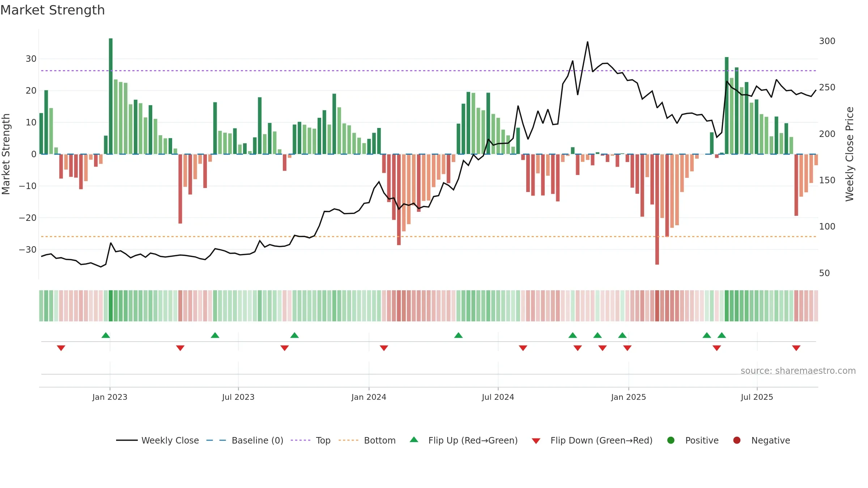Toggle the Positive legend label
The height and width of the screenshot is (488, 868).
(x=702, y=440)
